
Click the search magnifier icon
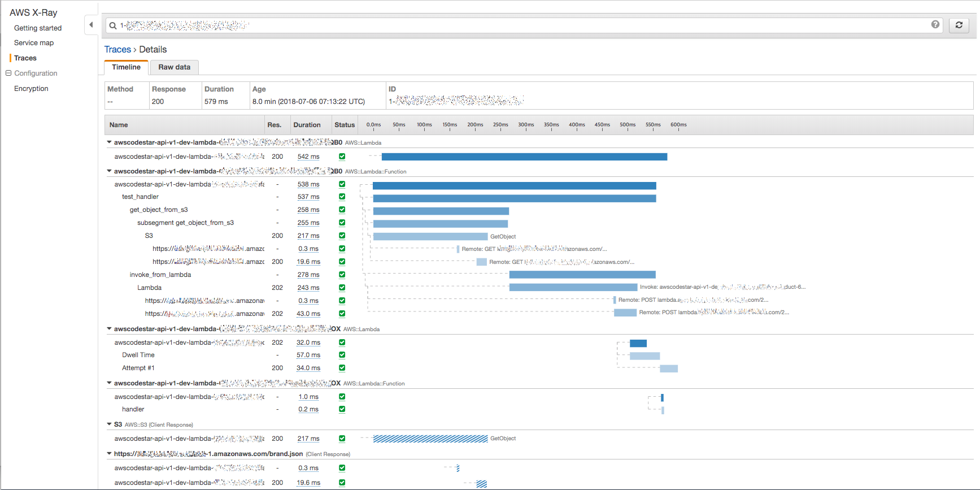pos(113,25)
